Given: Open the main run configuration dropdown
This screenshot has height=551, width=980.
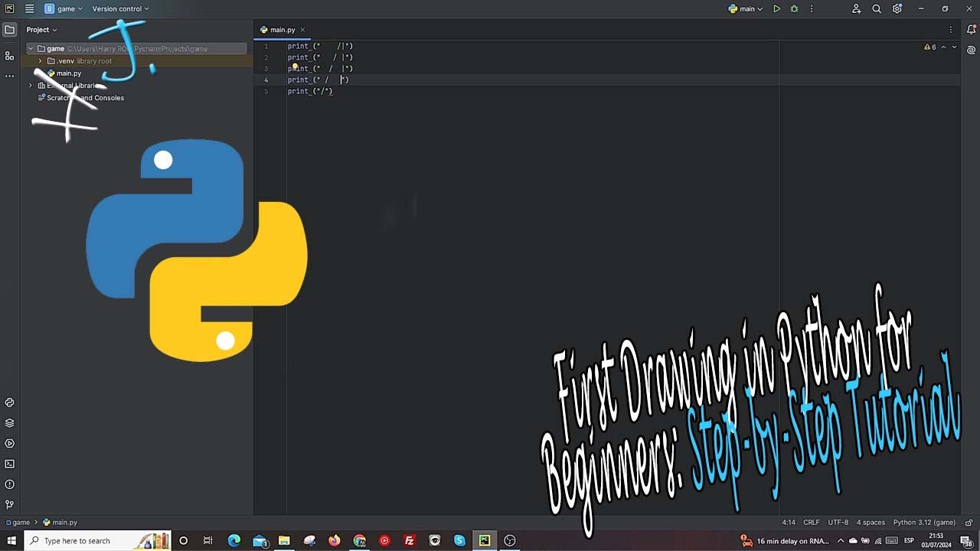Looking at the screenshot, I should (745, 8).
